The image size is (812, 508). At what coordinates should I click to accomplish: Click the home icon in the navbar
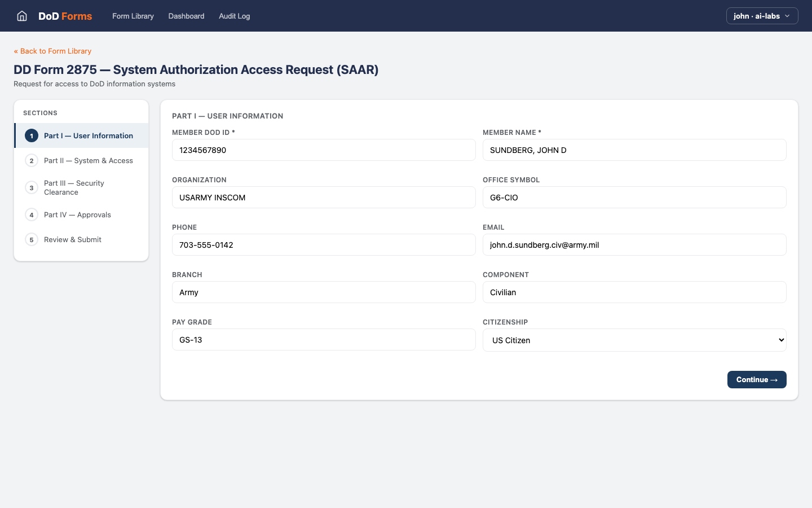point(22,16)
